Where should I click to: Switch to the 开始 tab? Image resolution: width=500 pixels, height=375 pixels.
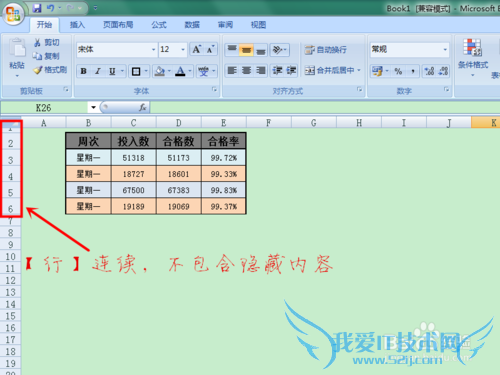pos(44,25)
